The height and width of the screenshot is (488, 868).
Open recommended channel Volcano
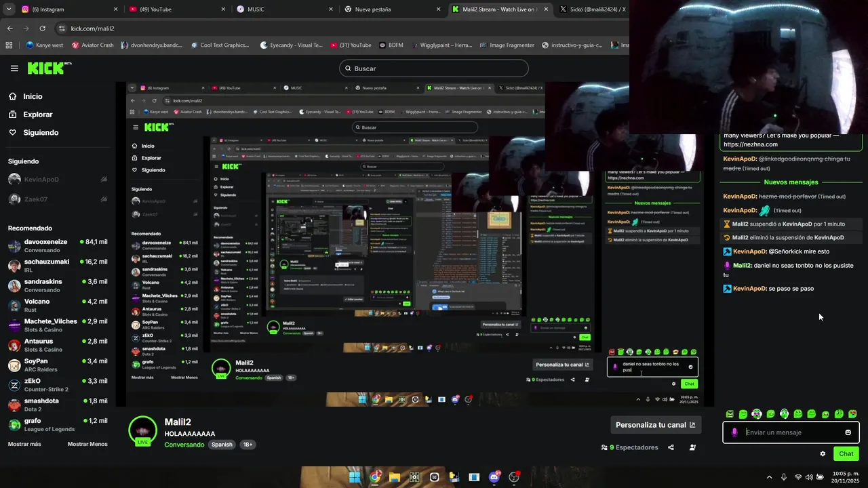coord(58,305)
